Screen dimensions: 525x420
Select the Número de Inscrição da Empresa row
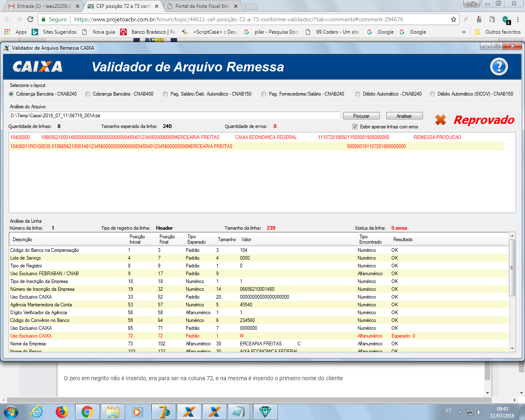coord(259,289)
